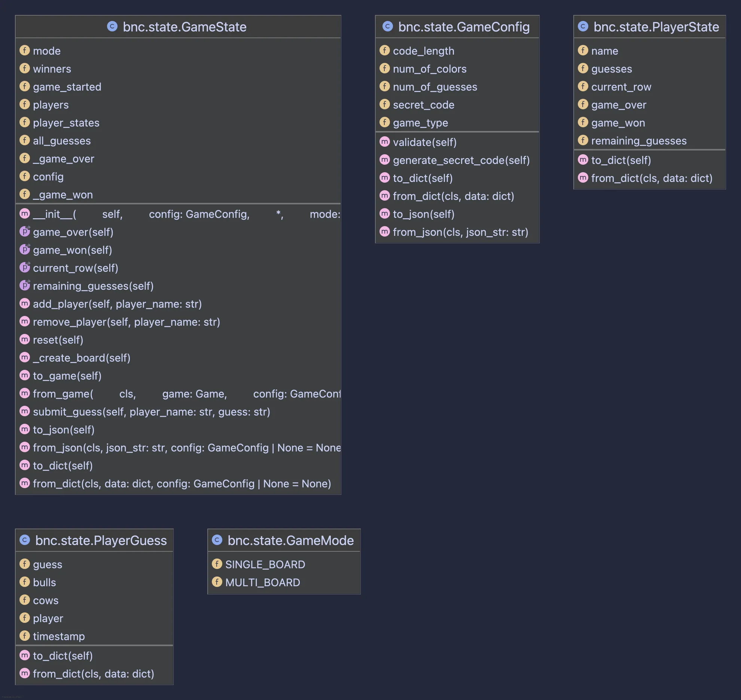Image resolution: width=741 pixels, height=700 pixels.
Task: Click the field icon next to SINGLE_BOARD
Action: point(217,564)
